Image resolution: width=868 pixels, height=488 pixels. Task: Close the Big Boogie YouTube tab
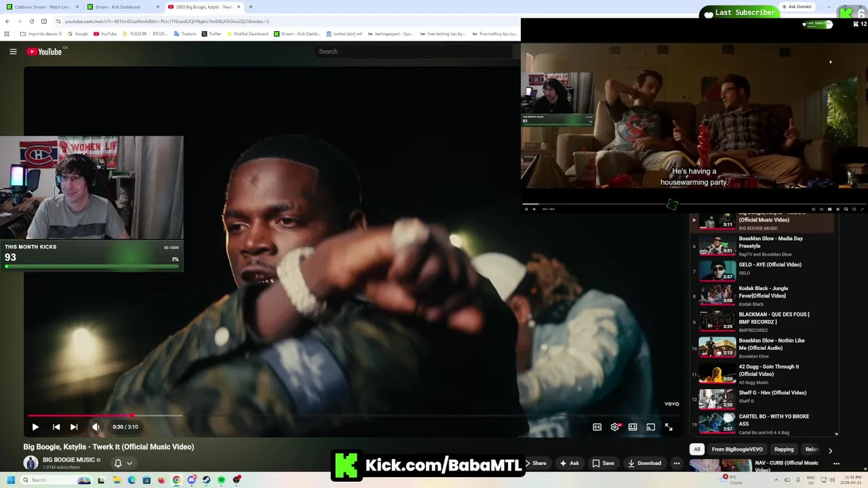pyautogui.click(x=239, y=7)
